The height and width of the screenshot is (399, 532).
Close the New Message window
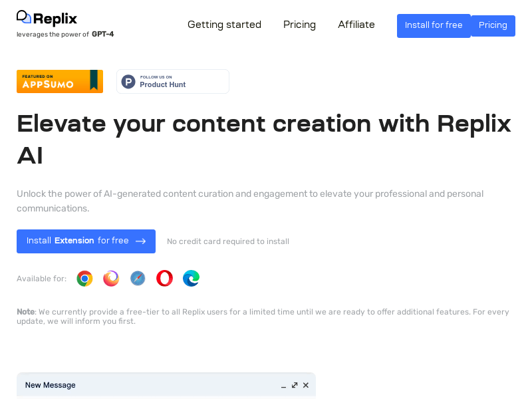[x=306, y=385]
